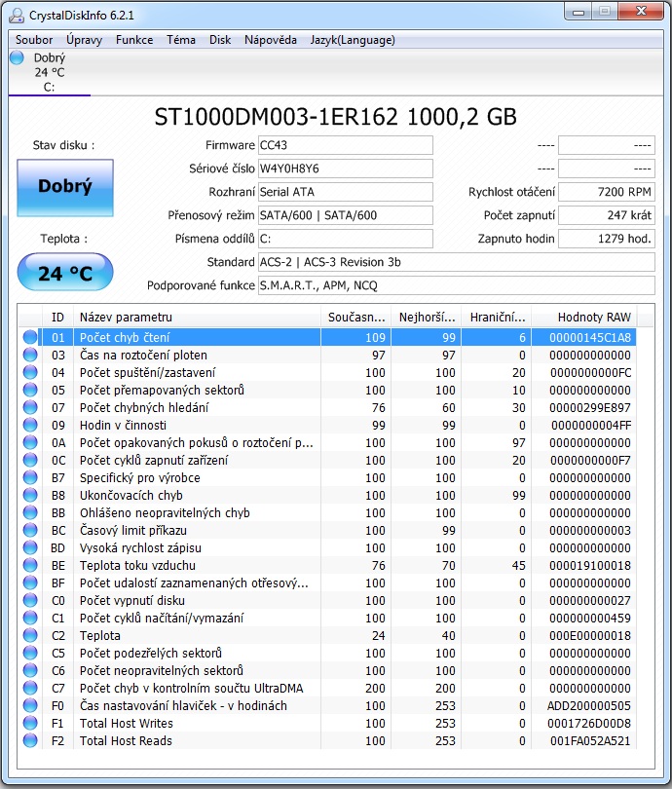The width and height of the screenshot is (672, 789).
Task: Click status orb of row C5 podezřelých sektorů
Action: (30, 654)
